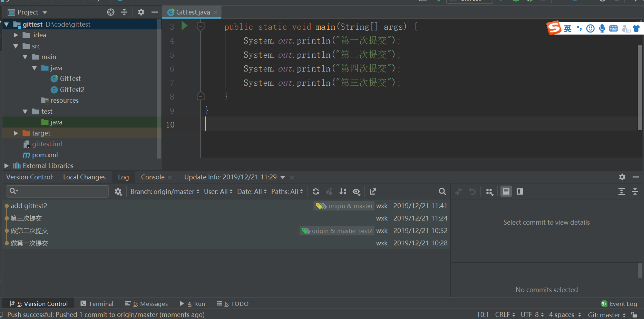This screenshot has width=644, height=319.
Task: Collapse the src folder
Action: [16, 46]
